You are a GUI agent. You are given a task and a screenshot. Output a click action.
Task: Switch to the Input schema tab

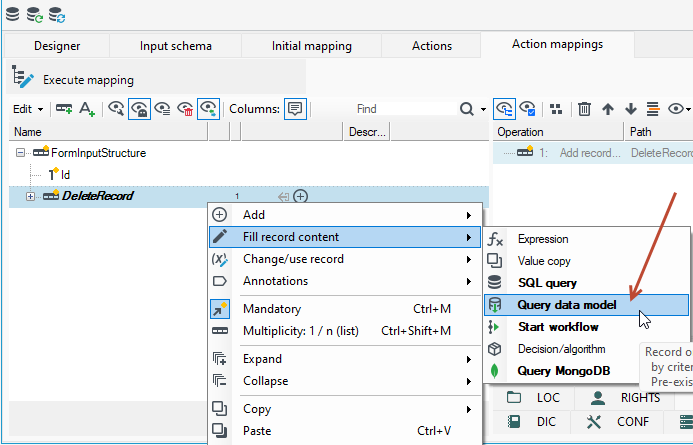point(175,46)
